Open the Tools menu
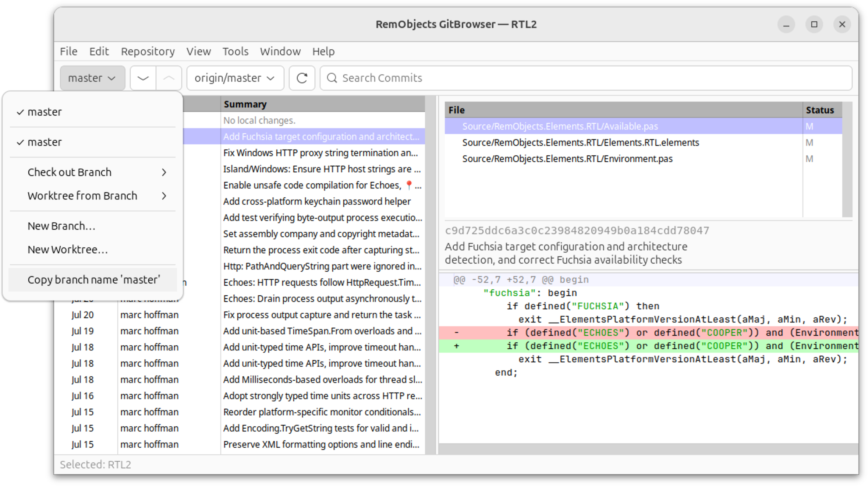Screen dimensions: 868x486 [x=235, y=52]
